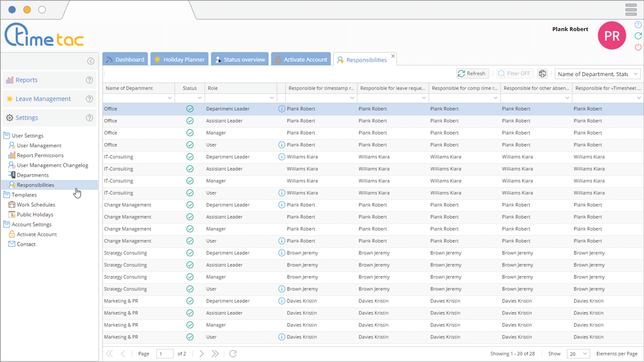Open the elements per page dropdown
644x362 pixels.
click(x=578, y=353)
